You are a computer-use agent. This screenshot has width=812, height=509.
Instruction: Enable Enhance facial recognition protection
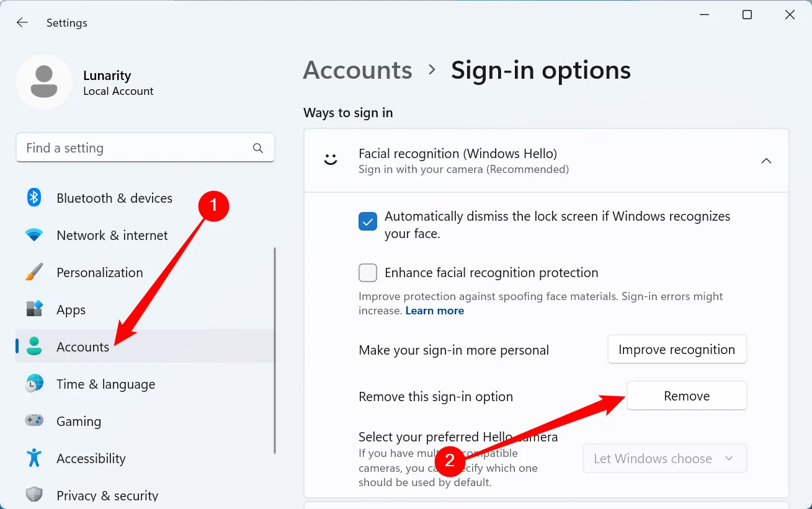click(x=367, y=273)
